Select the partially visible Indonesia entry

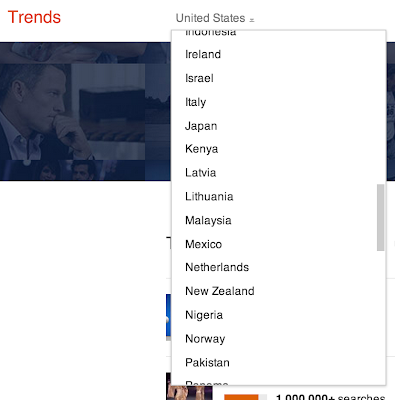279,34
